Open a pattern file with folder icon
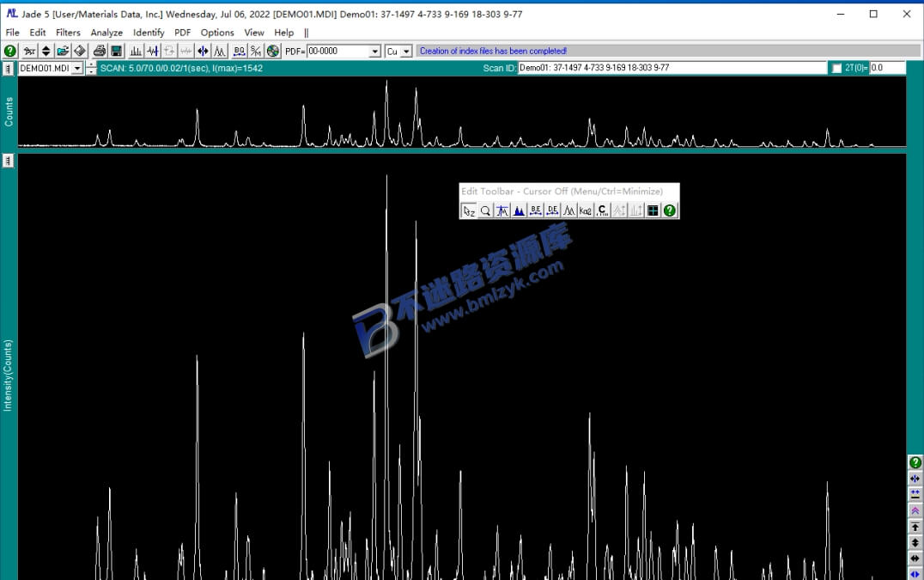The height and width of the screenshot is (580, 924). [63, 52]
